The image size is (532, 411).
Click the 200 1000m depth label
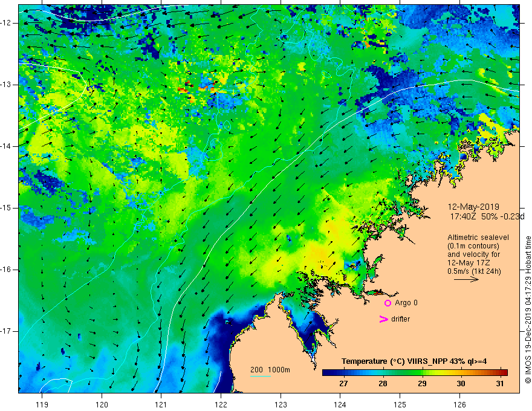click(x=270, y=370)
